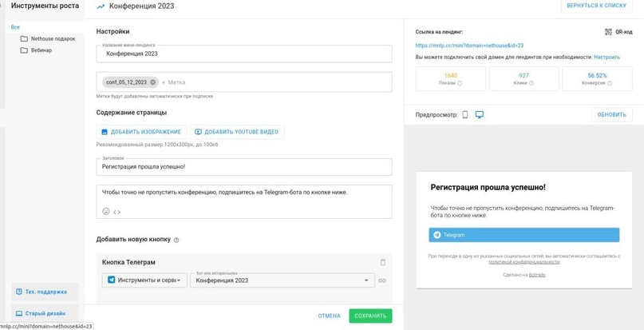Remove the conf_05_12_2023 tag chip
The image size is (644, 330).
tap(153, 82)
